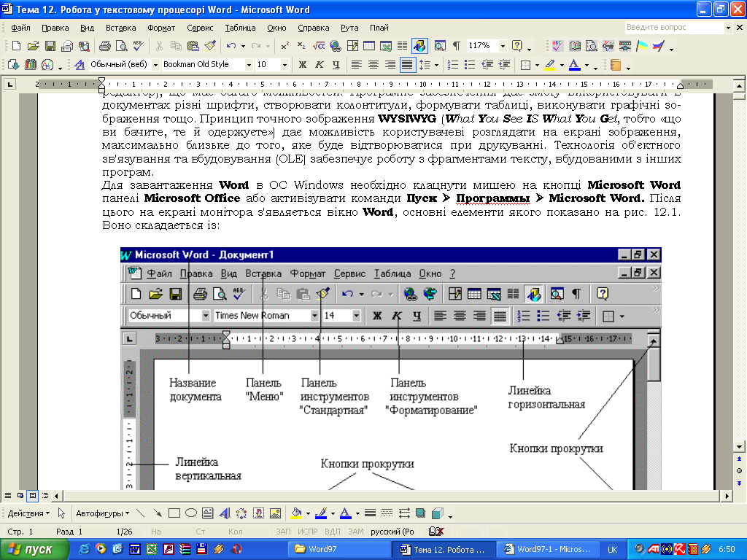Screen dimensions: 747x560
Task: Insert picture from drawing toolbar
Action: click(275, 513)
